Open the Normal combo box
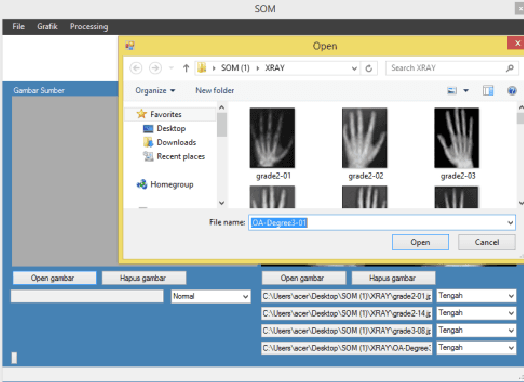524x382 pixels. pyautogui.click(x=211, y=296)
